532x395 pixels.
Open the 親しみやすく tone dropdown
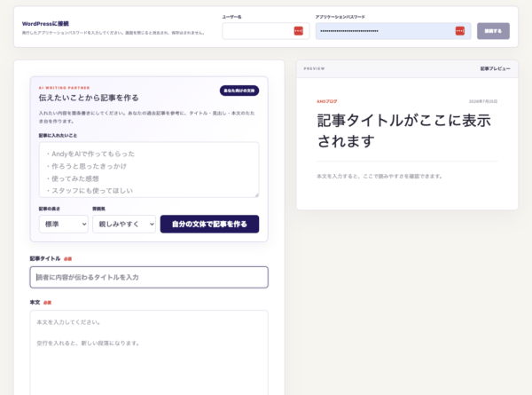(x=124, y=225)
